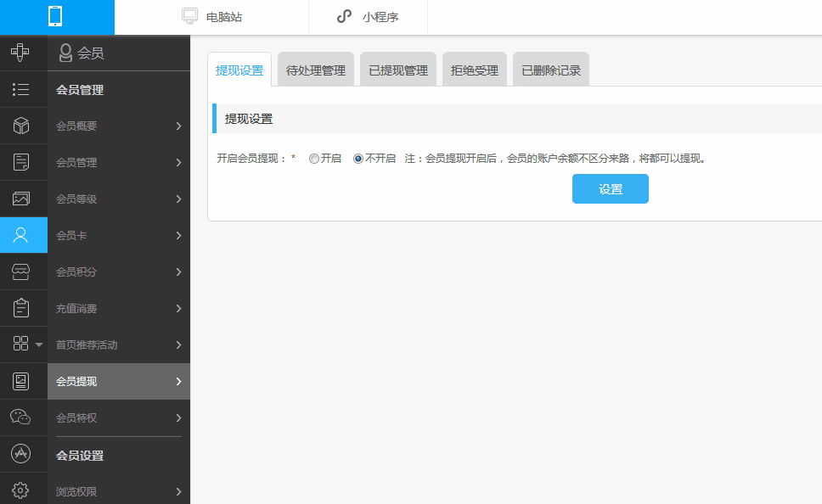Click the 会员设置 section heading
The width and height of the screenshot is (822, 504).
pyautogui.click(x=80, y=456)
